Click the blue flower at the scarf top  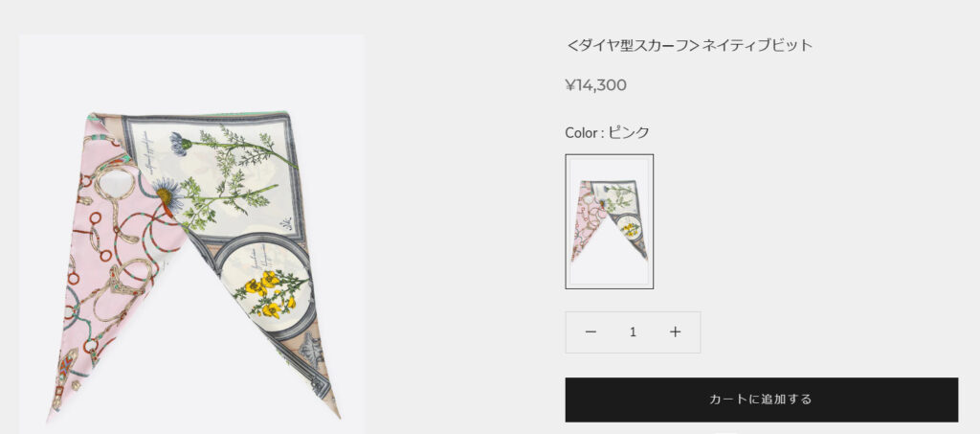click(181, 143)
